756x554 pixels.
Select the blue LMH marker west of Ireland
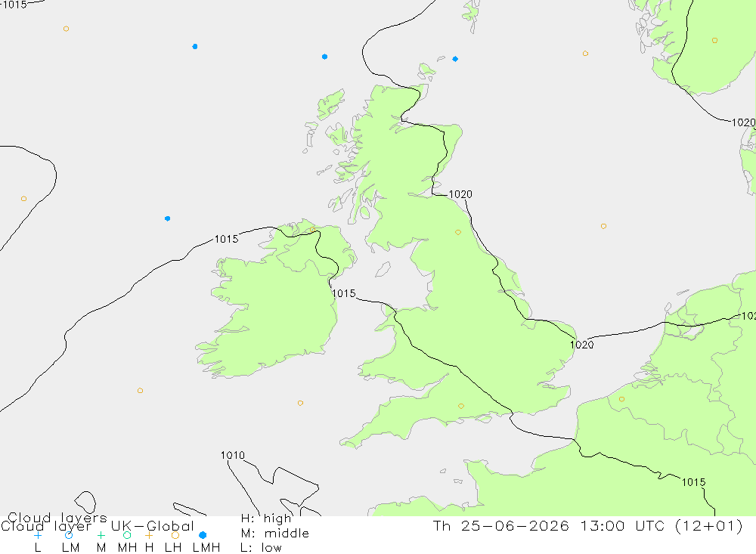(167, 218)
